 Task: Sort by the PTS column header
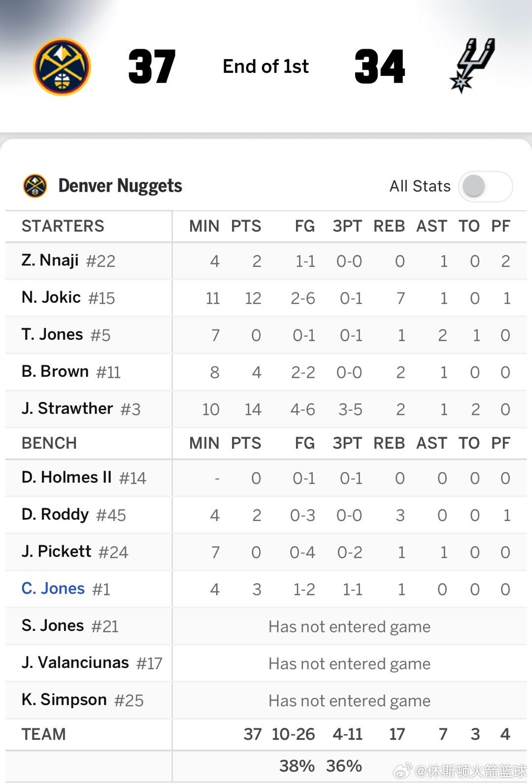tap(246, 226)
